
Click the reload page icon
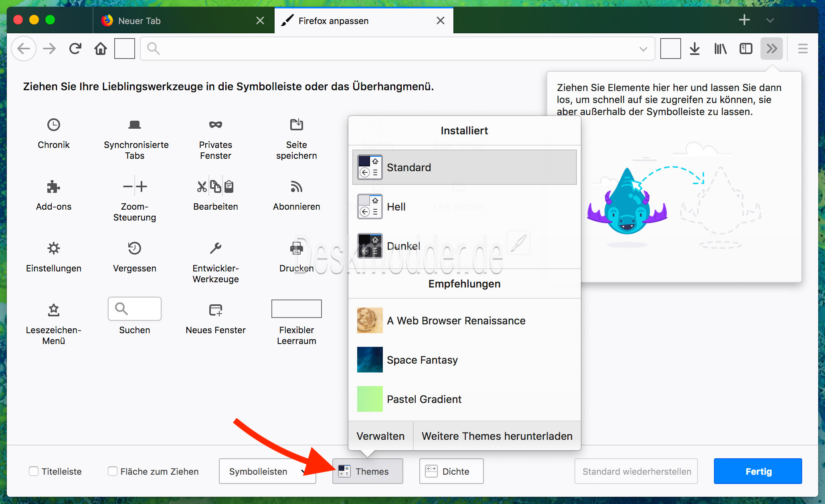coord(75,49)
